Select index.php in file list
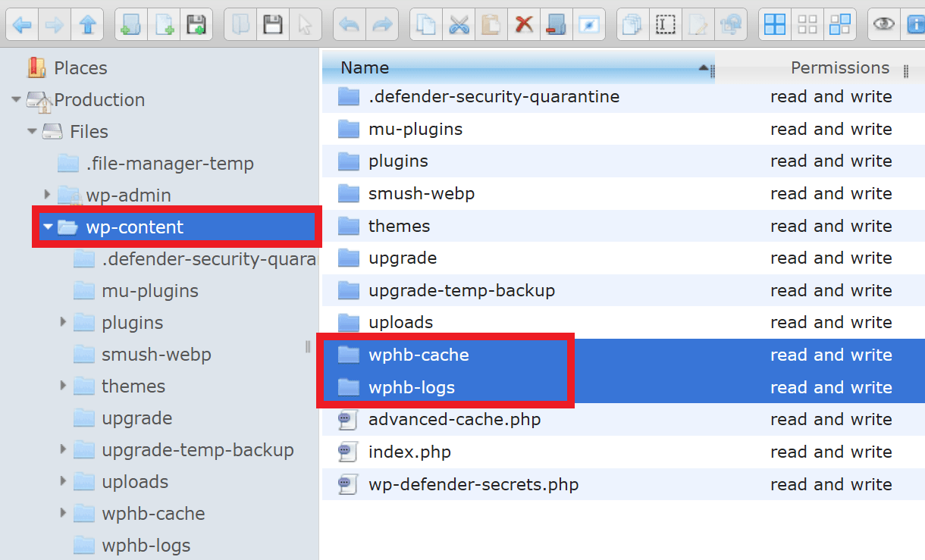 623,452
